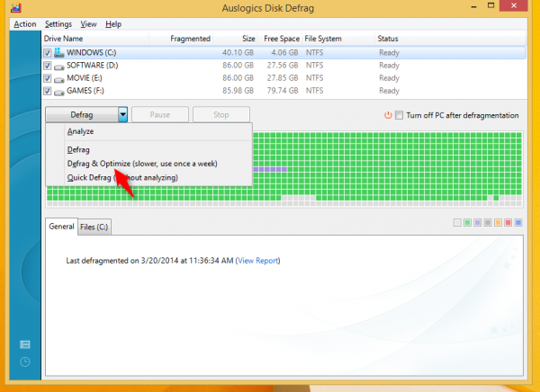
Task: Uncheck the GAMES (F:) drive checkbox
Action: [47, 91]
